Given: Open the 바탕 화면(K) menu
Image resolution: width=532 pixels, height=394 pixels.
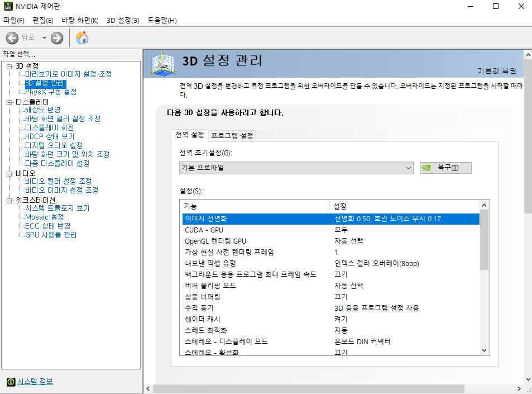Looking at the screenshot, I should (x=80, y=20).
